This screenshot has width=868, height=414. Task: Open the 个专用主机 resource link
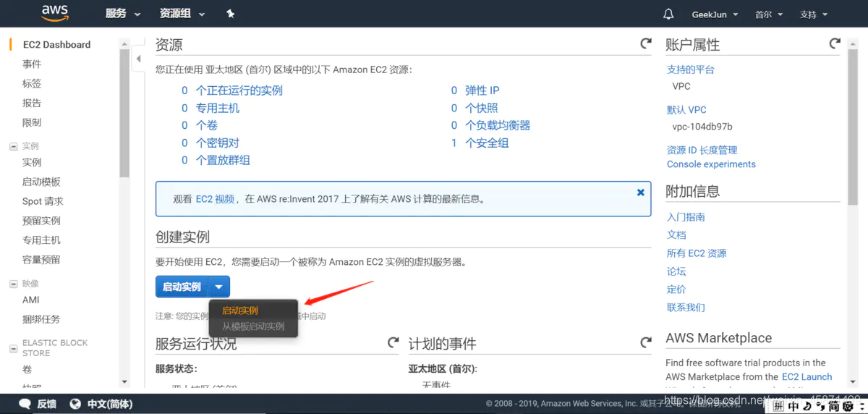click(x=218, y=108)
